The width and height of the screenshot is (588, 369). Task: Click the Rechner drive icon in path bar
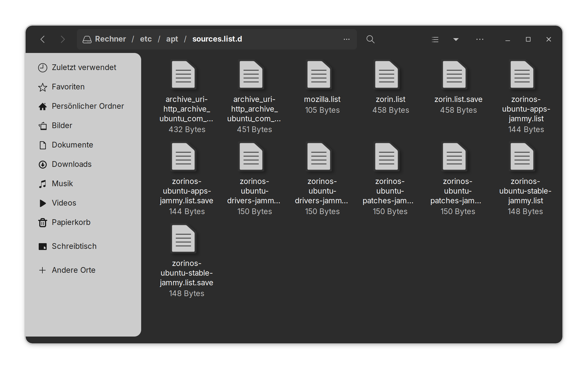[x=87, y=39]
